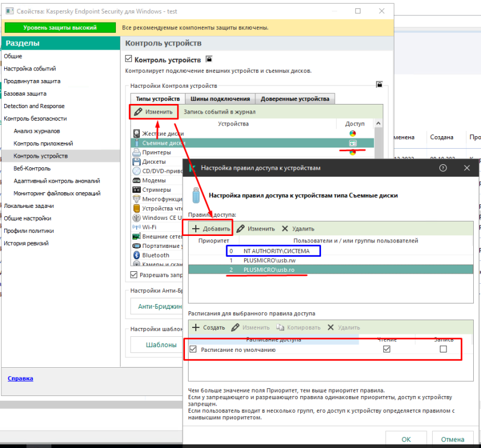
Task: Click the Wi-Fi device type icon
Action: pyautogui.click(x=137, y=227)
